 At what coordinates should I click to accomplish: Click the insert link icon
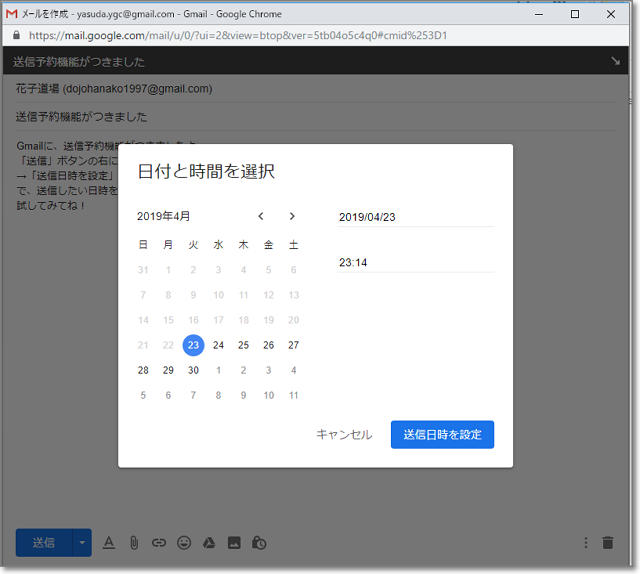[158, 543]
